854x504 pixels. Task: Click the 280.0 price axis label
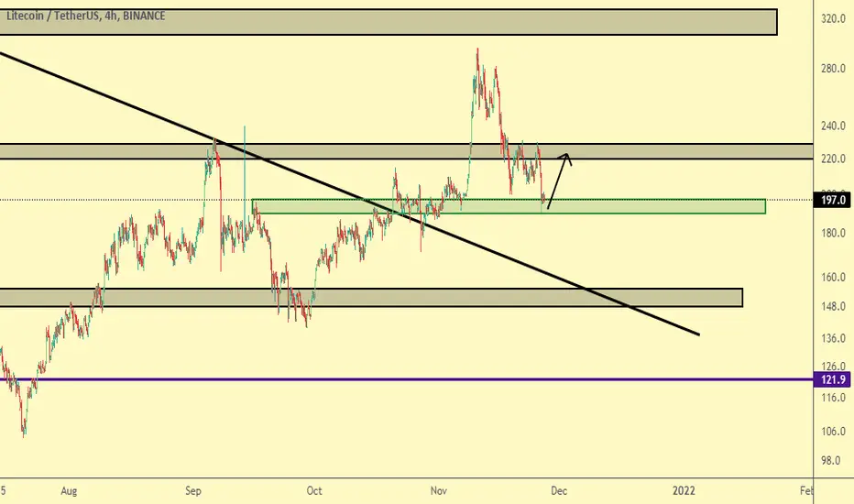coord(833,69)
